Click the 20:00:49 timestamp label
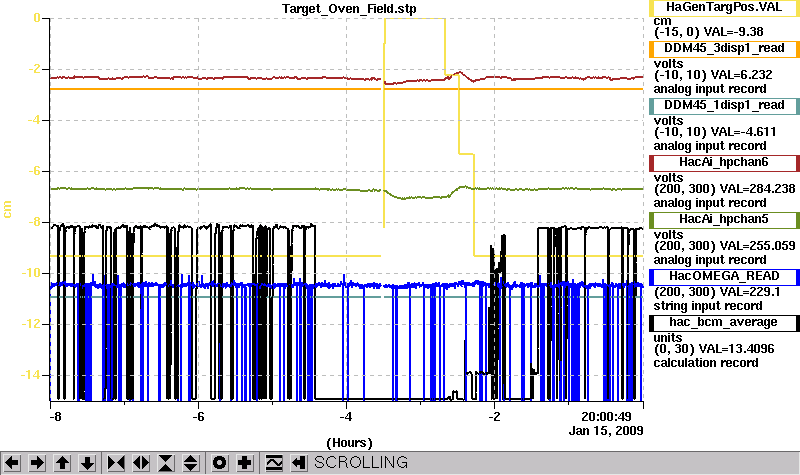Image resolution: width=800 pixels, height=475 pixels. click(607, 416)
